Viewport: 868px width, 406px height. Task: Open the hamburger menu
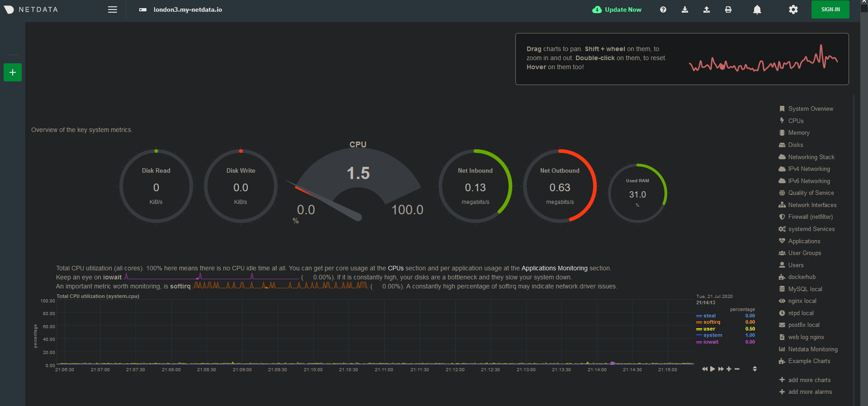pyautogui.click(x=113, y=9)
